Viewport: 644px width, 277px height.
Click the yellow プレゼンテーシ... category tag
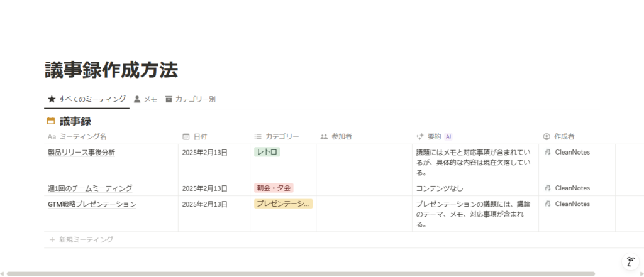tap(284, 204)
